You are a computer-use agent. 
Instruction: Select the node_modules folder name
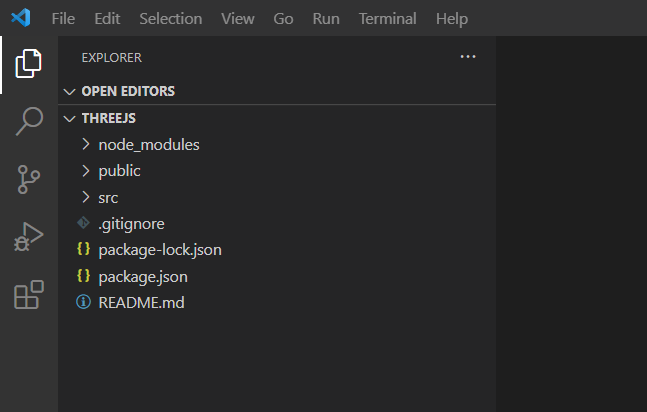tap(149, 145)
